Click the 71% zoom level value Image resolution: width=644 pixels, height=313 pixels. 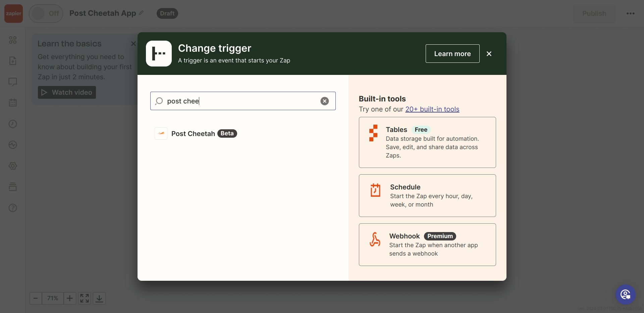[53, 298]
